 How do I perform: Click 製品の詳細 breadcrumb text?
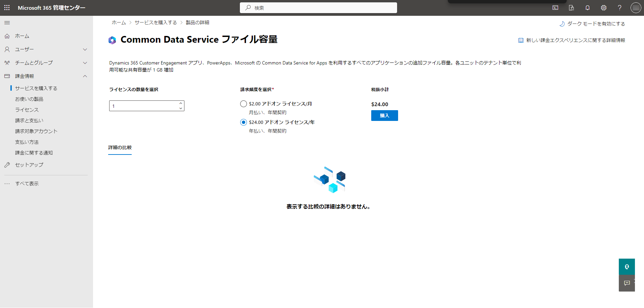coord(198,23)
